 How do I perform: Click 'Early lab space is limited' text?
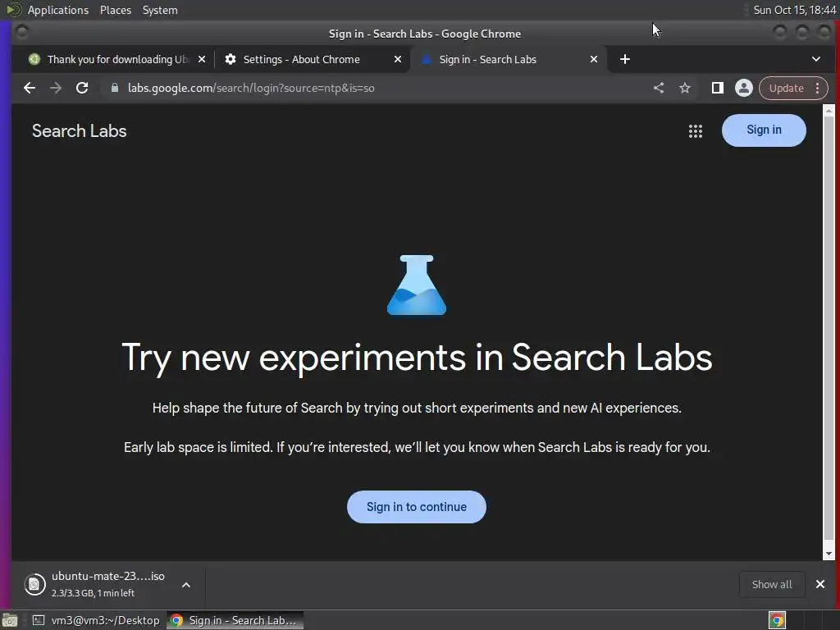[x=417, y=447]
